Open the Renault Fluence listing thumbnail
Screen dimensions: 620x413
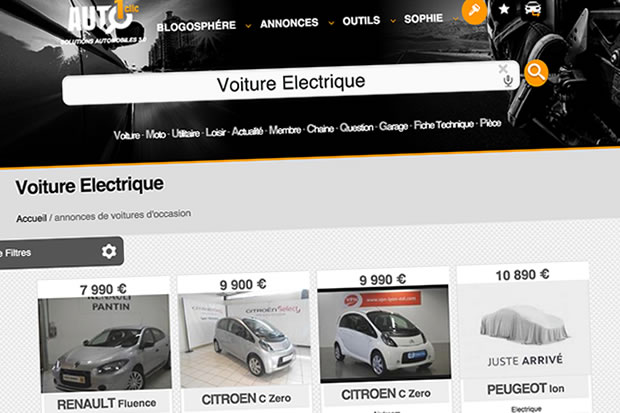click(x=106, y=343)
